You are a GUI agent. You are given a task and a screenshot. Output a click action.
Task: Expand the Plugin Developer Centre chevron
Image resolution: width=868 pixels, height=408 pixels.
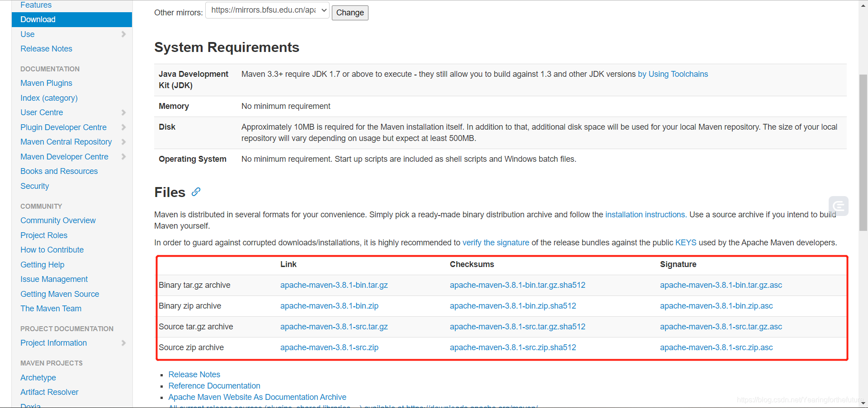tap(123, 127)
